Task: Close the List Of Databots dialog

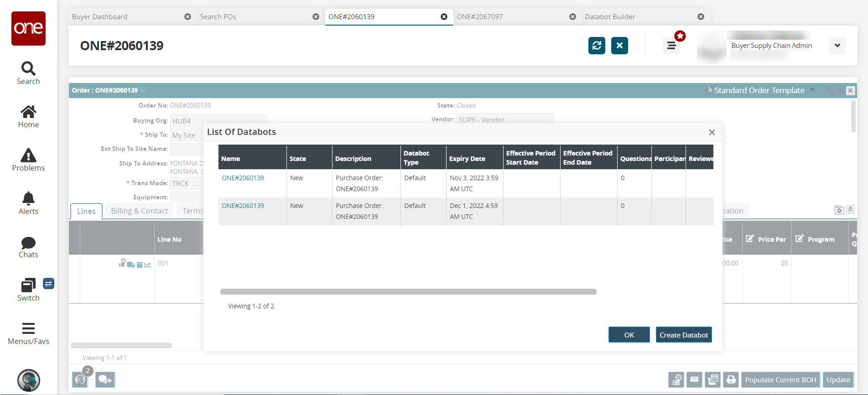Action: tap(712, 132)
